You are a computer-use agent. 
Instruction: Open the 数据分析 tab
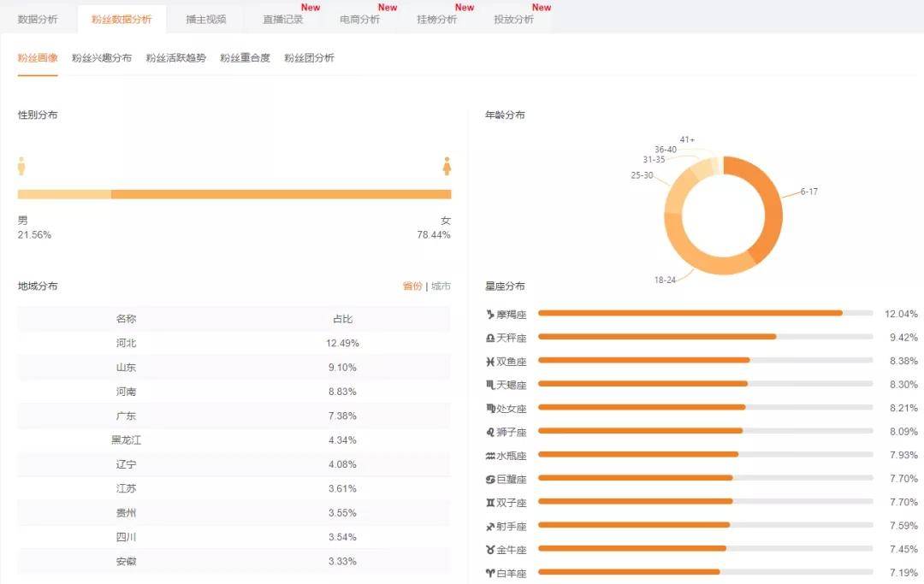tap(38, 20)
